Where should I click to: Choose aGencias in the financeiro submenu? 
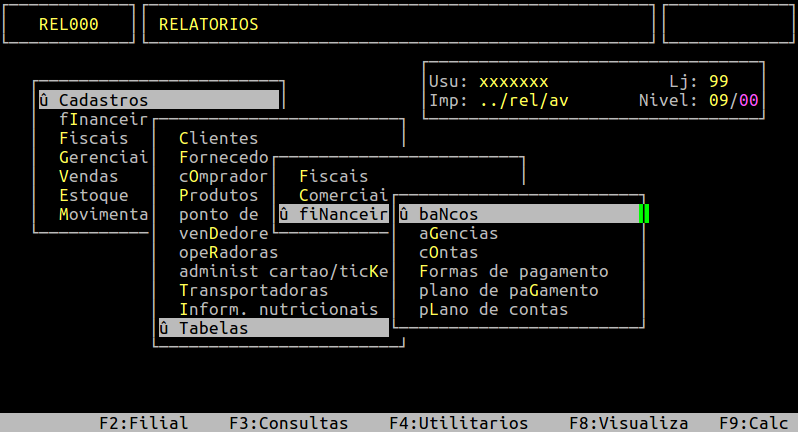pyautogui.click(x=458, y=233)
